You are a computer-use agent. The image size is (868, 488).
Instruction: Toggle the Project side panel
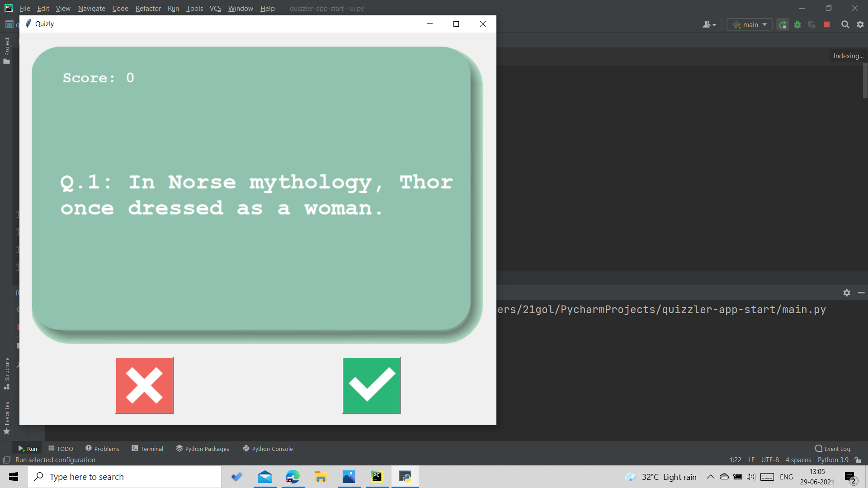[7, 50]
